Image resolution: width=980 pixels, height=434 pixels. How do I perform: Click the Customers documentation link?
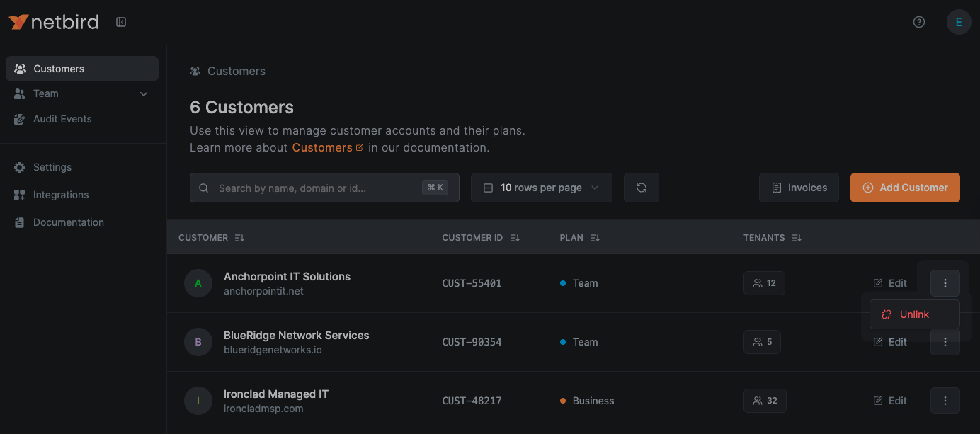coord(328,147)
